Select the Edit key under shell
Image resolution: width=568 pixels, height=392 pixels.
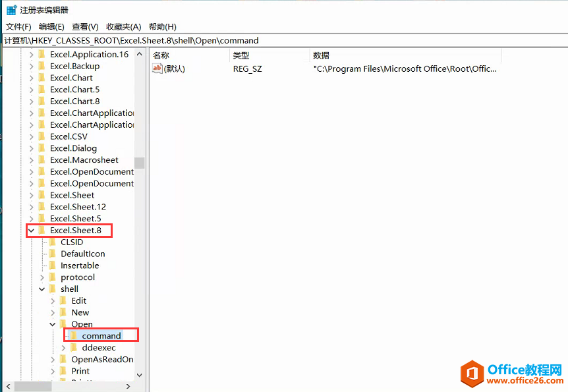(79, 300)
